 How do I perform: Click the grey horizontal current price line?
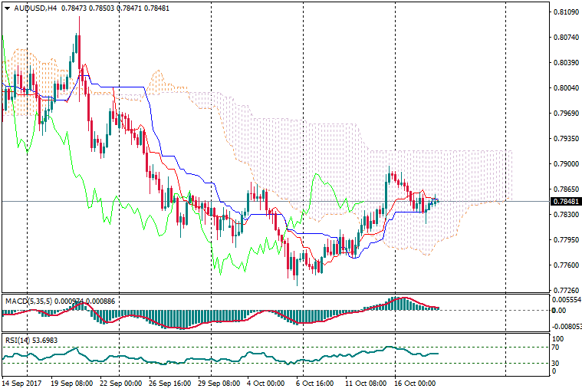[x=230, y=201]
